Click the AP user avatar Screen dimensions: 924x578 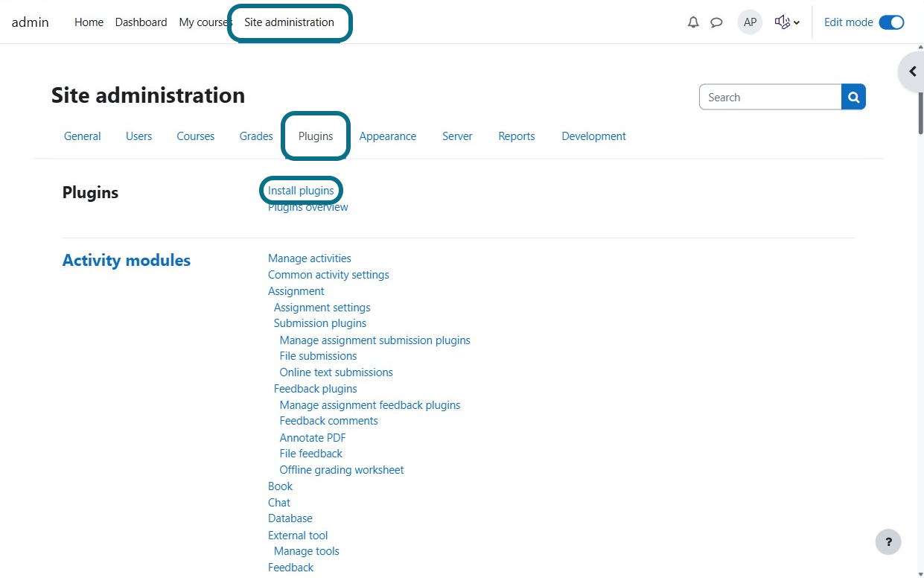pyautogui.click(x=750, y=22)
